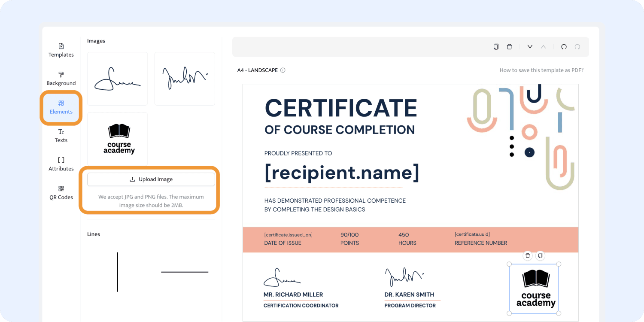644x322 pixels.
Task: Click the trash icon in the top toolbar
Action: (509, 47)
